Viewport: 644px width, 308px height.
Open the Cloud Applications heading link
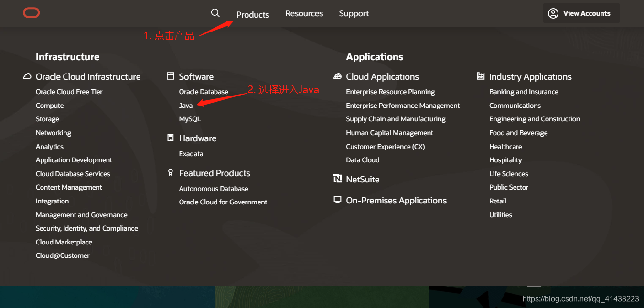point(383,77)
